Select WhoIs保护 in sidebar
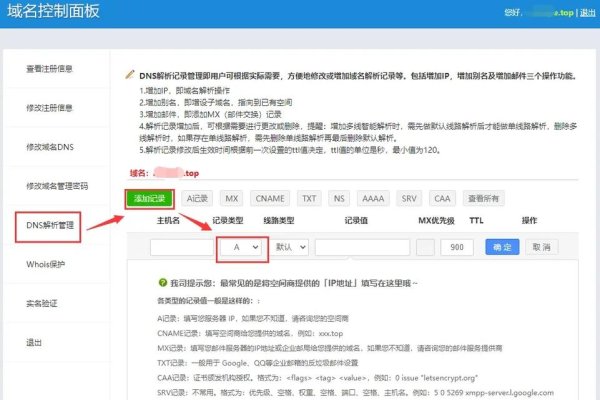Image resolution: width=600 pixels, height=400 pixels. click(x=46, y=264)
